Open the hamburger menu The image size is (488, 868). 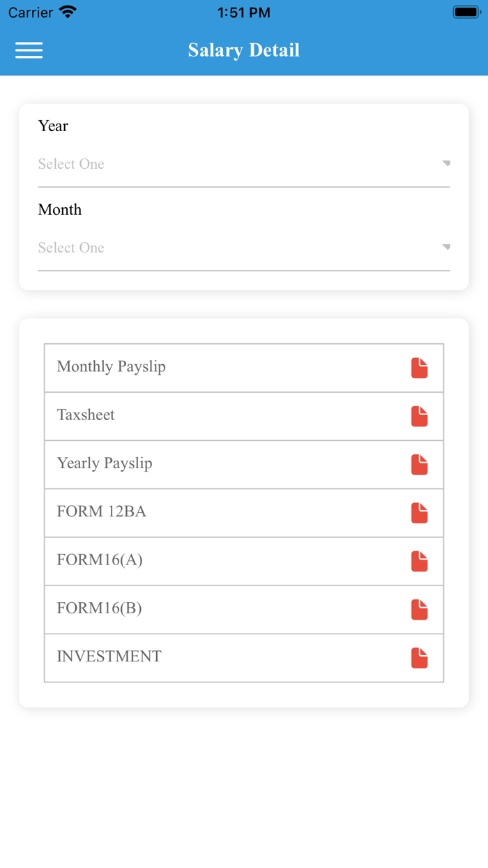[x=29, y=50]
